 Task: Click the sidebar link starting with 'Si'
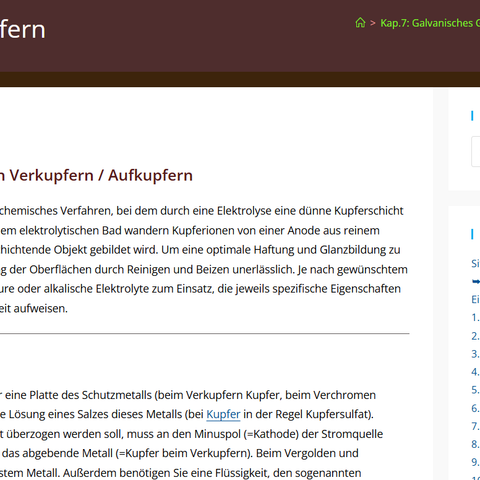pyautogui.click(x=475, y=263)
